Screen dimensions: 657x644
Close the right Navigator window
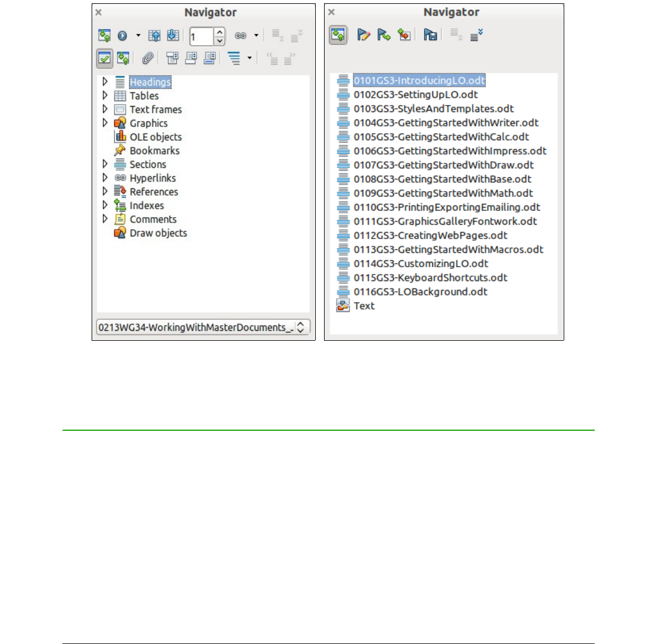point(331,12)
